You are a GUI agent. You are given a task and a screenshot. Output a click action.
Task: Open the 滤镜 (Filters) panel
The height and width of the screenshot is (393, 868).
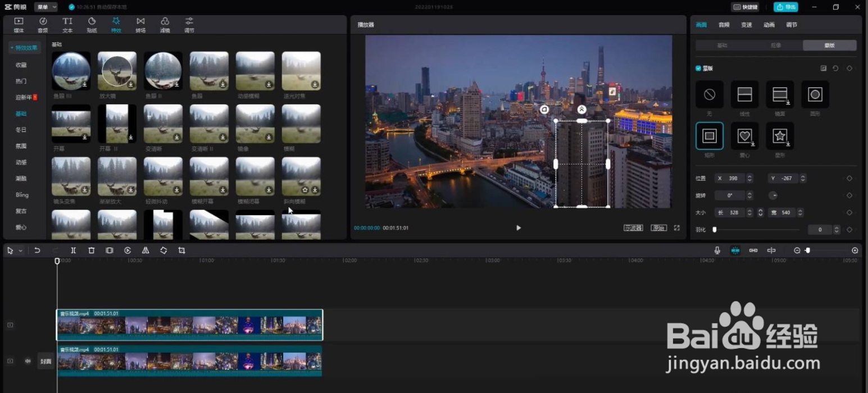(x=165, y=25)
